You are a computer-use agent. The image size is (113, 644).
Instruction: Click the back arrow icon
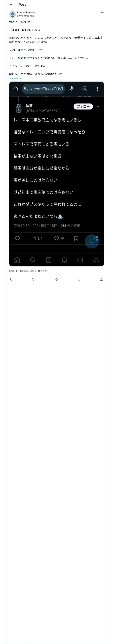click(x=11, y=5)
